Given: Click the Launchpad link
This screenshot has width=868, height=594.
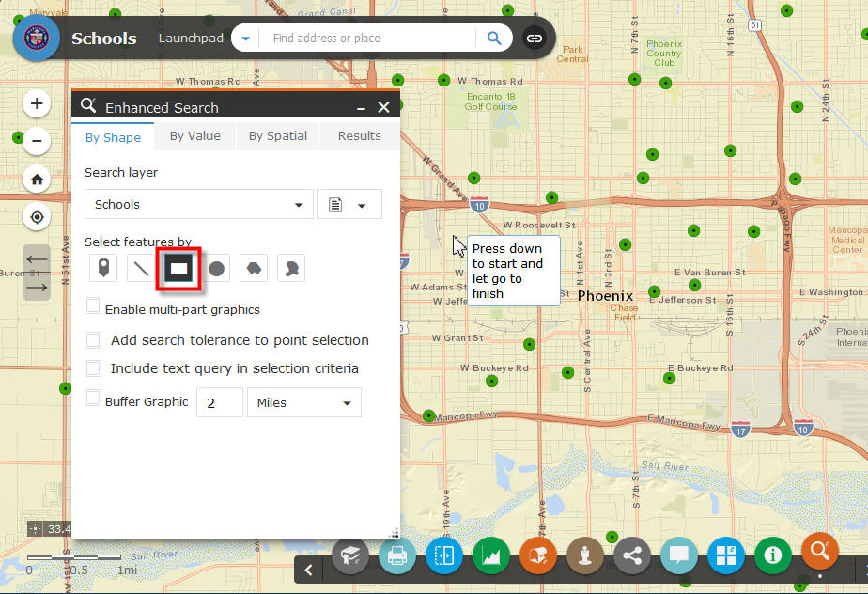Looking at the screenshot, I should pyautogui.click(x=191, y=39).
